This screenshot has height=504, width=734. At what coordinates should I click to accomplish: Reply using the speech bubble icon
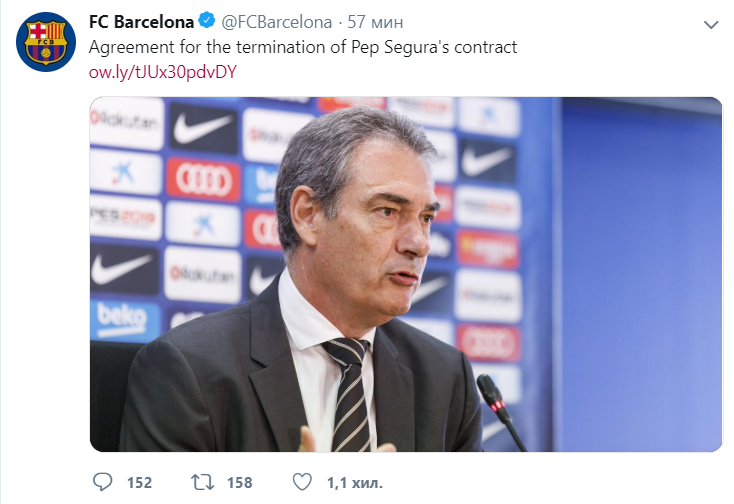pos(103,482)
